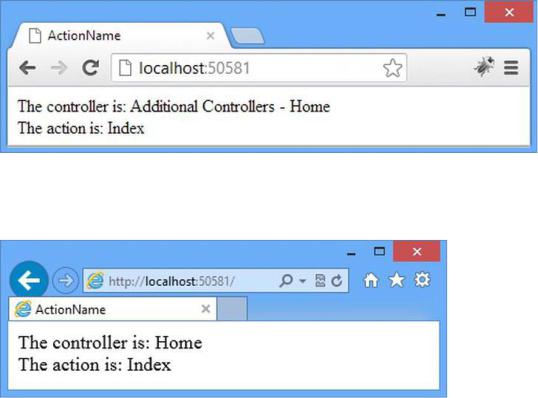Close the Chrome window
The width and height of the screenshot is (538, 398).
509,13
